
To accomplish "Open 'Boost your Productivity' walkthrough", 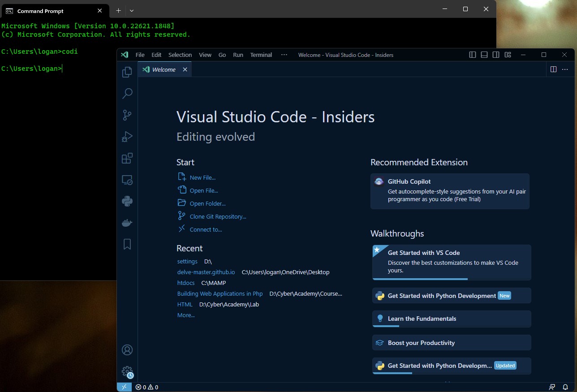I will click(x=452, y=343).
